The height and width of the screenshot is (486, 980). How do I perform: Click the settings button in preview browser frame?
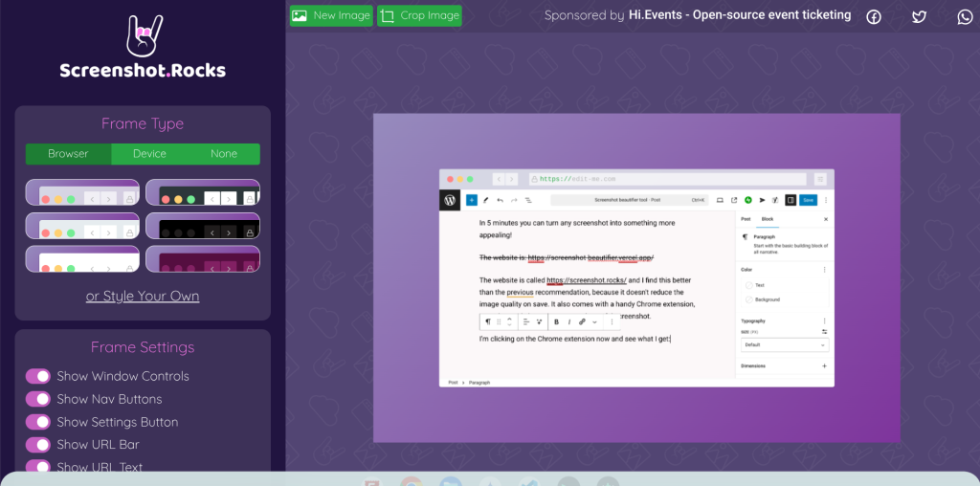(820, 179)
